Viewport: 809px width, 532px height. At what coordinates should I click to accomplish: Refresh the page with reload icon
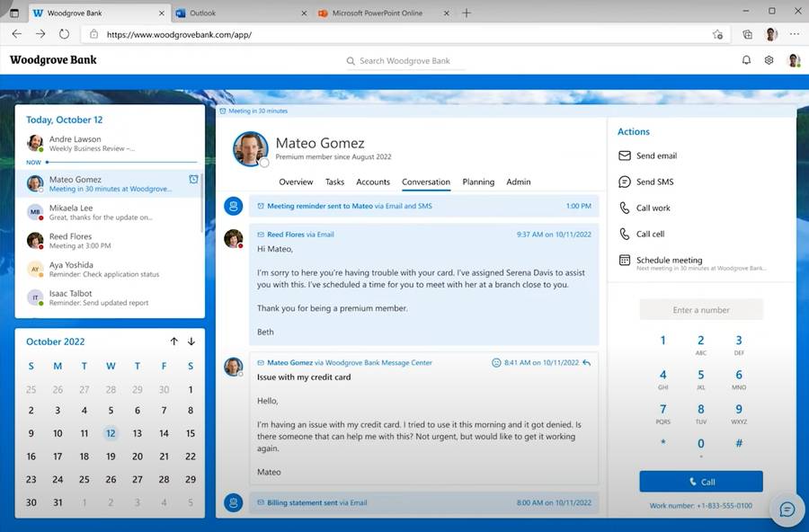tap(64, 34)
